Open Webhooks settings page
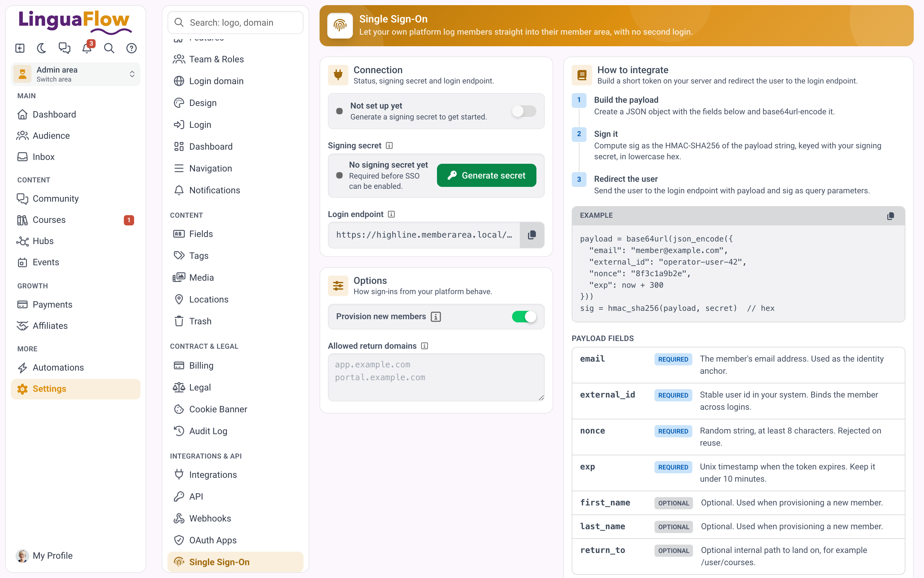The width and height of the screenshot is (924, 578). click(x=235, y=518)
